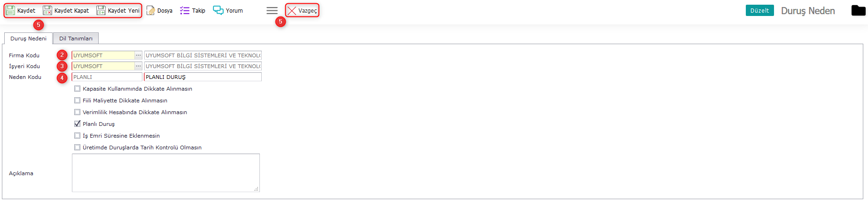This screenshot has width=868, height=202.
Task: Toggle Üretimde Duruşlarda Tarih Kontrolü Olmasın
Action: pos(77,147)
